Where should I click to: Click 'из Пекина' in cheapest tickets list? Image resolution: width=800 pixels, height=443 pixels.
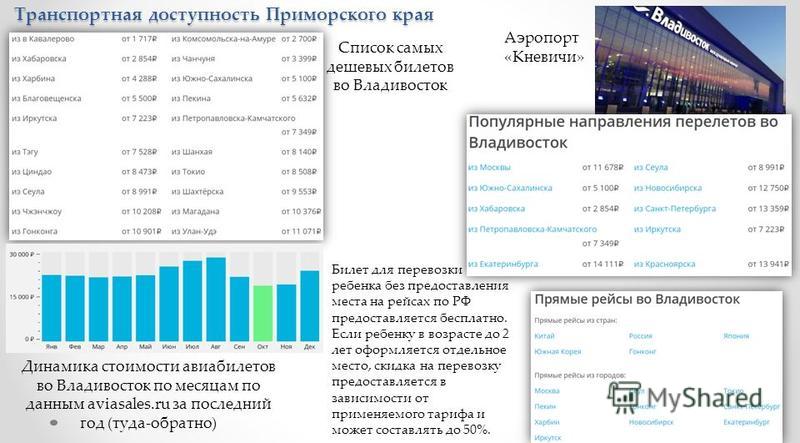191,99
